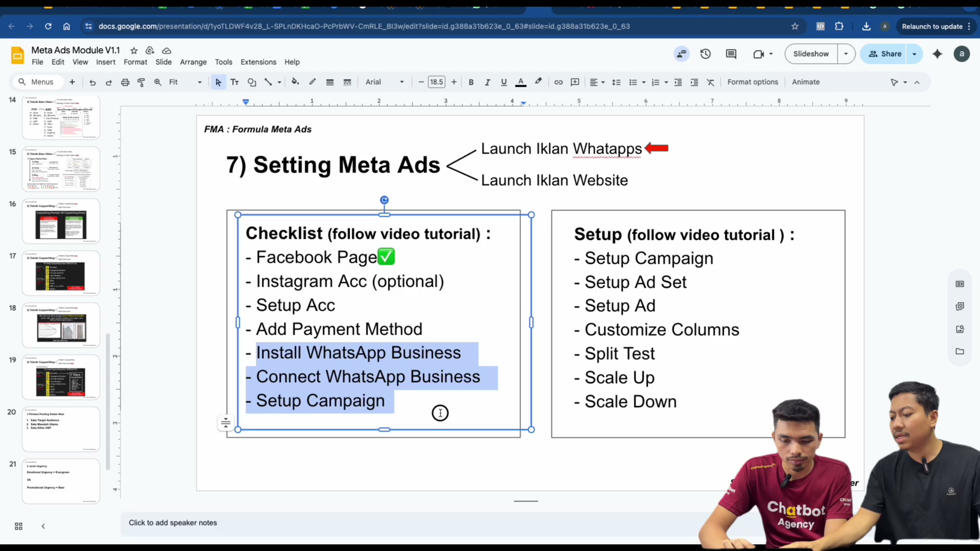Click Decrease indent icon
The image size is (980, 551).
[x=678, y=82]
